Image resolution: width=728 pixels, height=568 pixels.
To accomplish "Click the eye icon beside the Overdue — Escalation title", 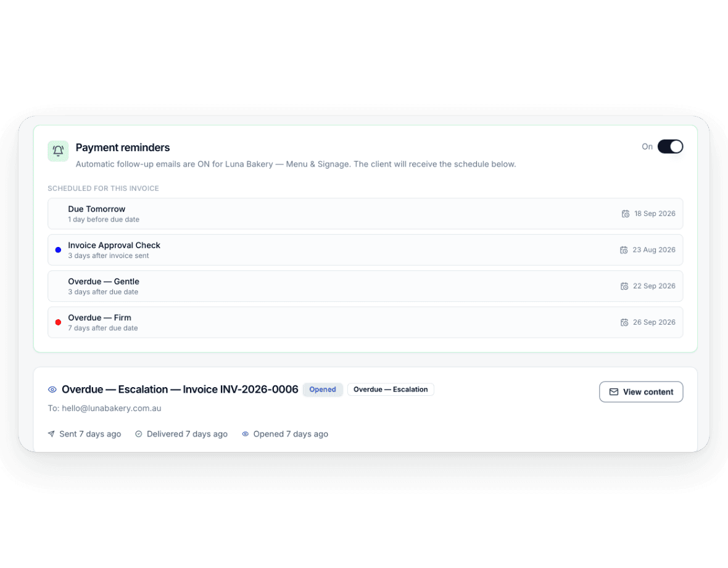I will click(x=52, y=390).
